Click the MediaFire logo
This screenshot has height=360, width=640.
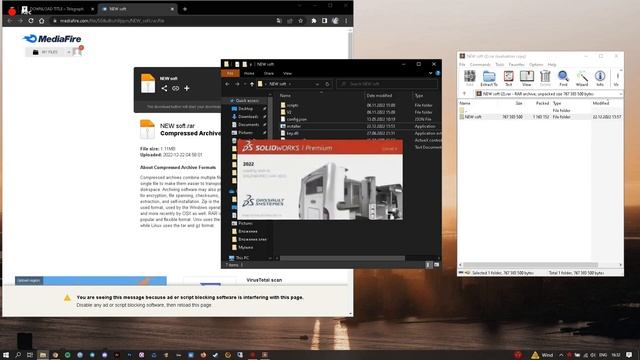click(52, 39)
